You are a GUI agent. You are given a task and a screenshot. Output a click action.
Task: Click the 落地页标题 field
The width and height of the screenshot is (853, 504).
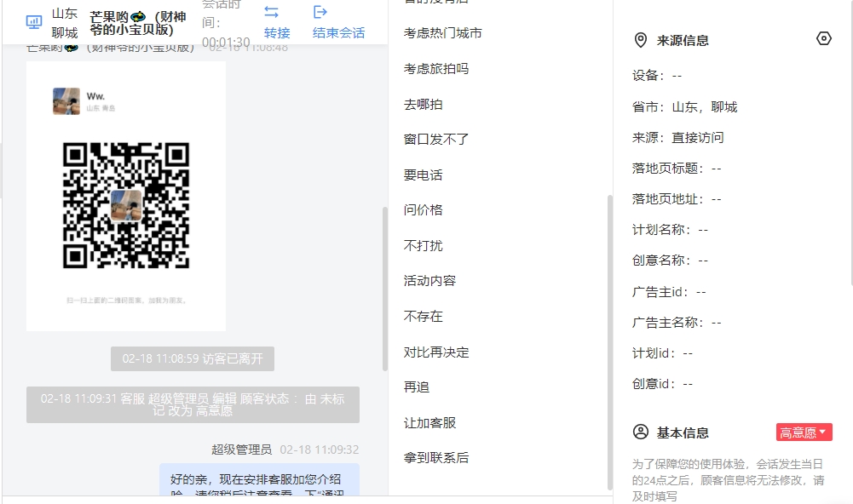[x=677, y=169]
